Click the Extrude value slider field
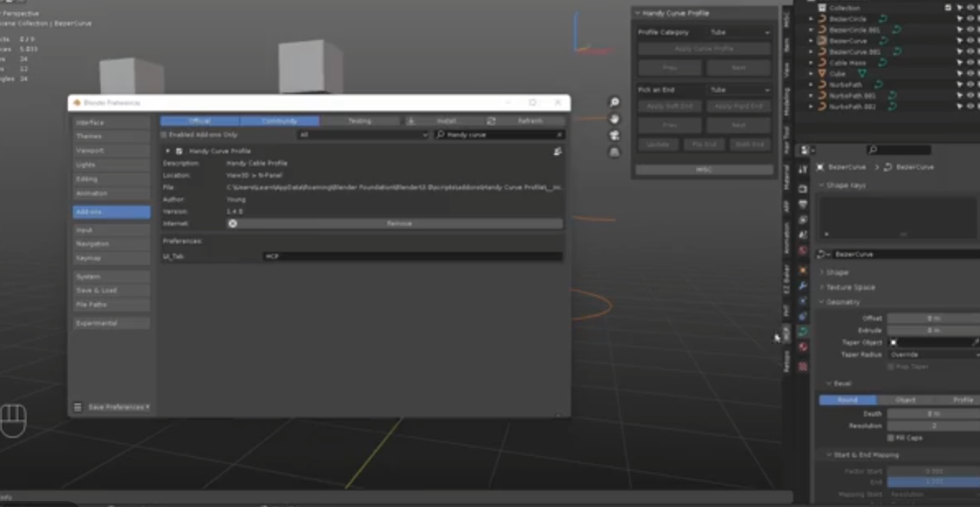 (x=933, y=331)
